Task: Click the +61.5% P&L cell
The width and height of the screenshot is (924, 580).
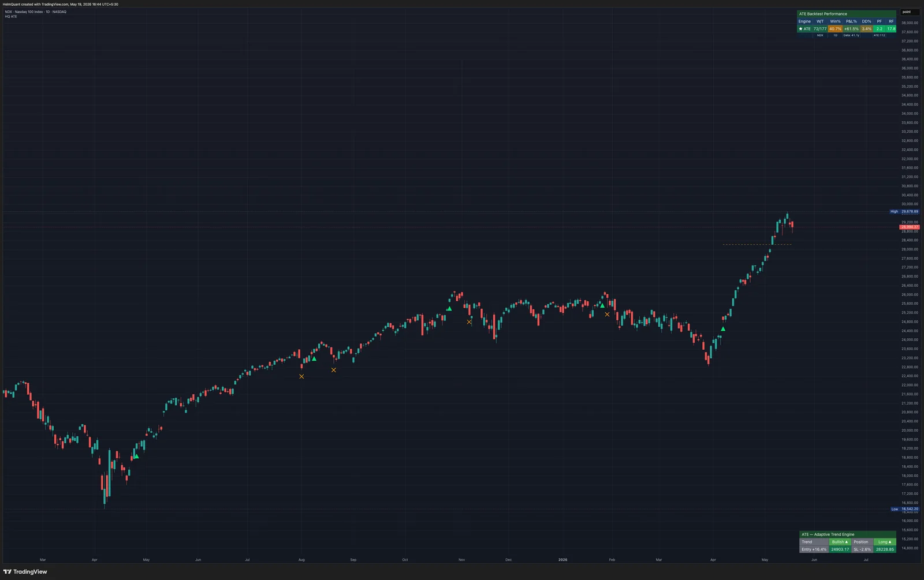Action: (x=851, y=29)
